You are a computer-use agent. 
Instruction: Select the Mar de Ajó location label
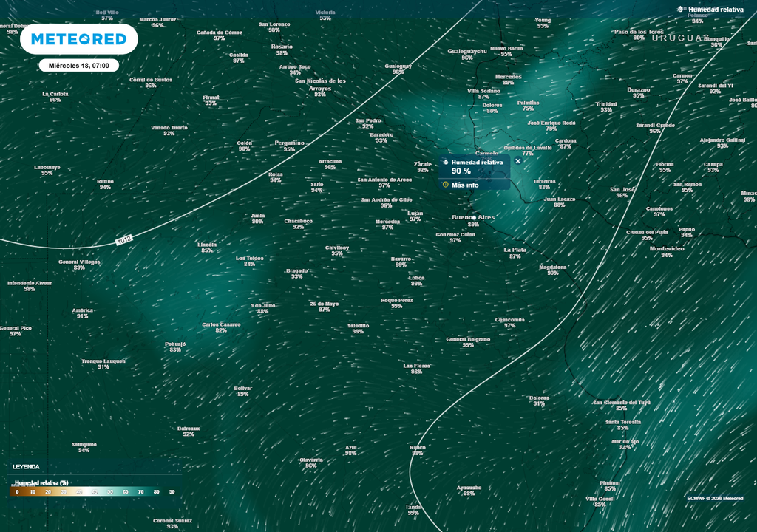coord(625,441)
